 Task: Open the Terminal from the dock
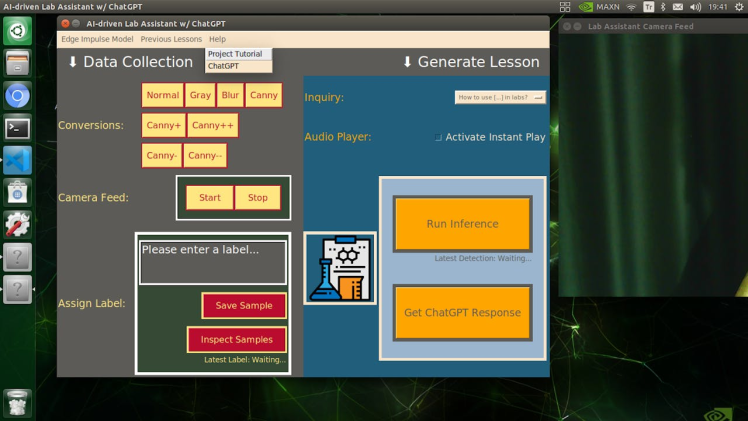(17, 128)
